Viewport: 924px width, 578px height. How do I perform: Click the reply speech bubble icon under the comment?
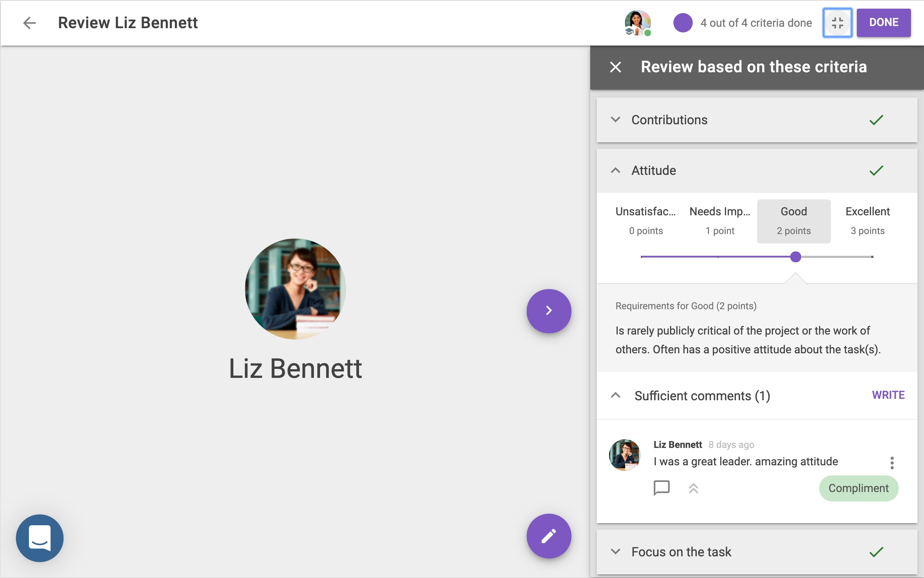(x=661, y=488)
